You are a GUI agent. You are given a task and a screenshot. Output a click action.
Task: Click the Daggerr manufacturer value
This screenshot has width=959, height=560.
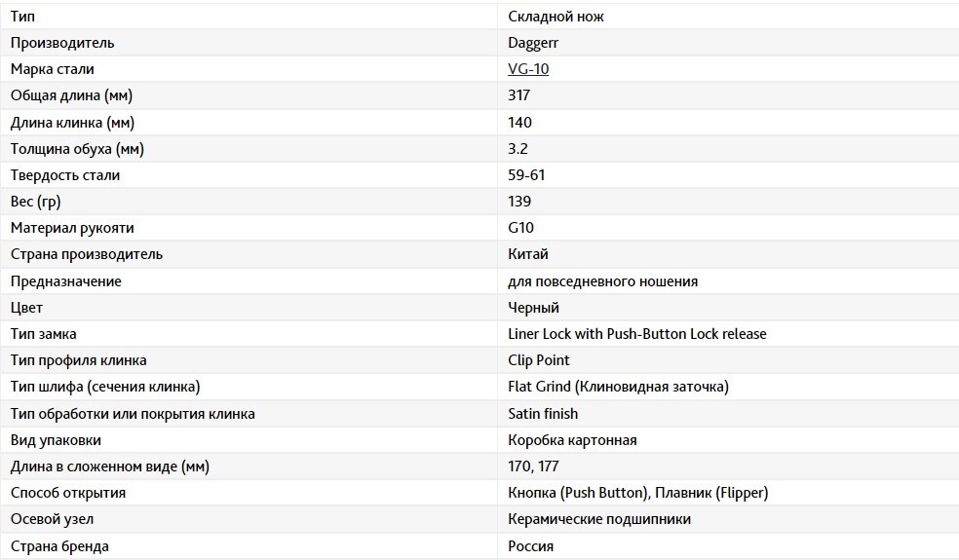click(x=533, y=43)
